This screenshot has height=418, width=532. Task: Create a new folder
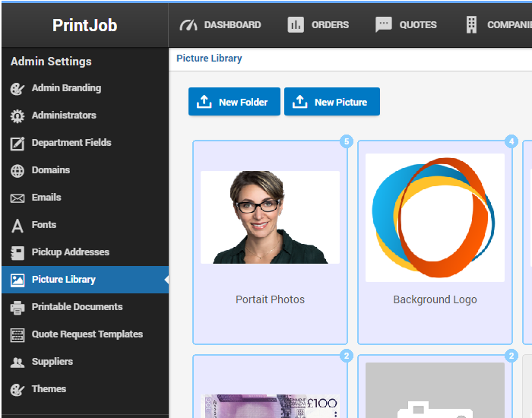coord(234,102)
